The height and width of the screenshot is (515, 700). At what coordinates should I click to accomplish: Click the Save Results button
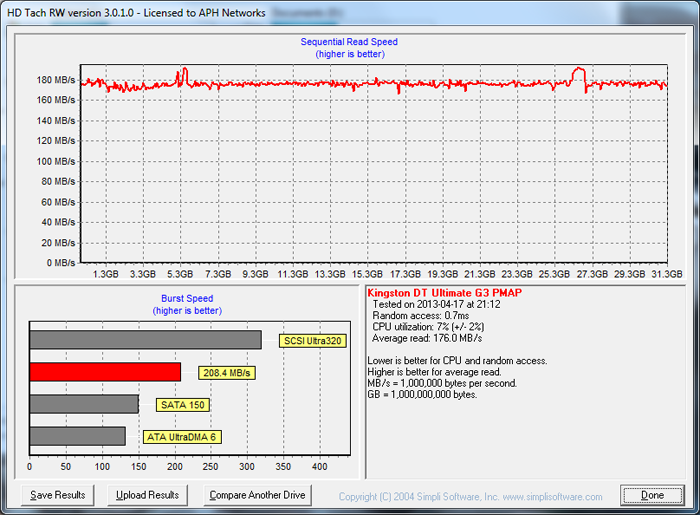58,495
